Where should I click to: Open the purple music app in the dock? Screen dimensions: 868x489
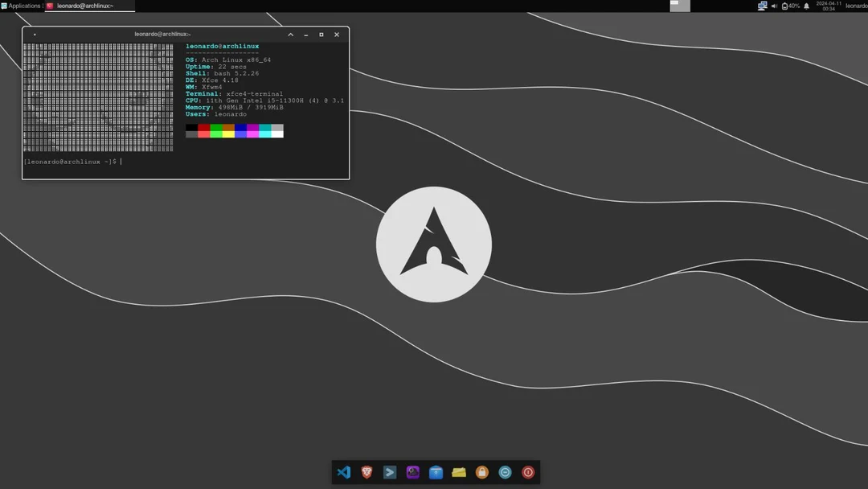(412, 472)
